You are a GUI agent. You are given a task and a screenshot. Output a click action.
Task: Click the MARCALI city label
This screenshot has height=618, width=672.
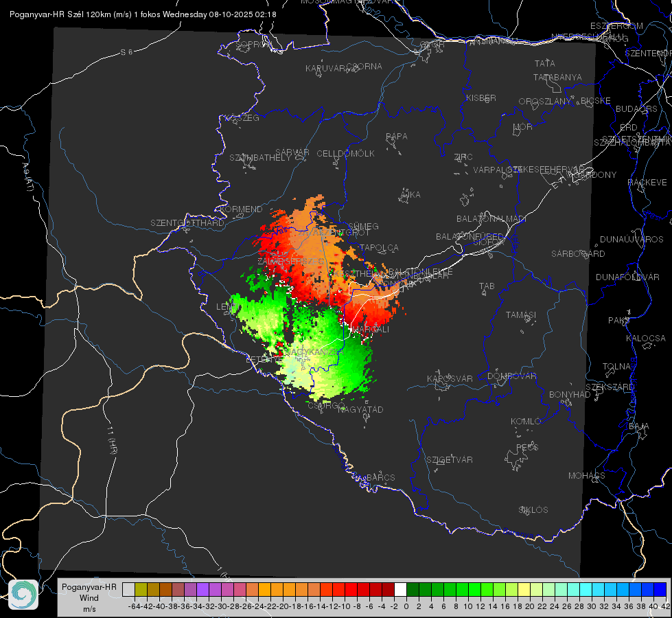tap(370, 329)
